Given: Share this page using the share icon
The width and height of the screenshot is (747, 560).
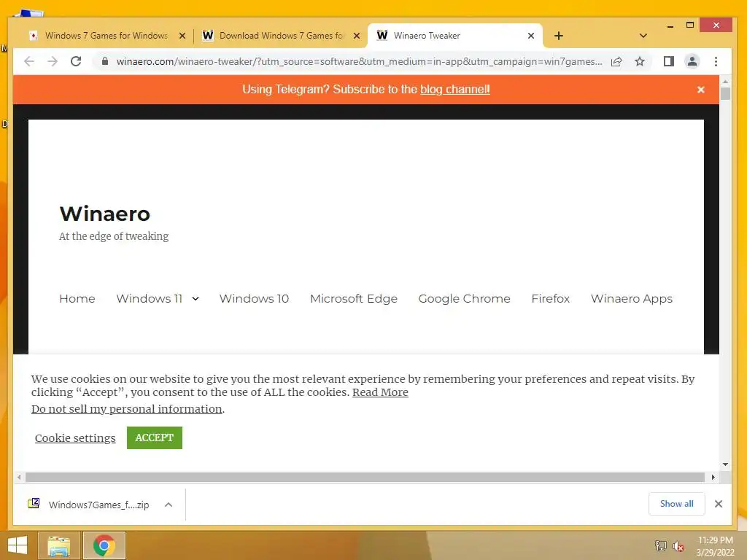Looking at the screenshot, I should (x=616, y=61).
